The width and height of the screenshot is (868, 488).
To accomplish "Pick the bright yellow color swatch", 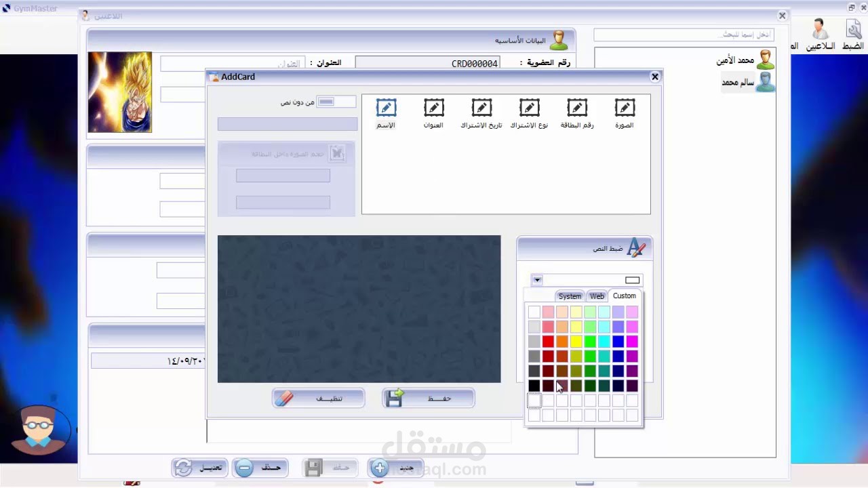I will 576,342.
